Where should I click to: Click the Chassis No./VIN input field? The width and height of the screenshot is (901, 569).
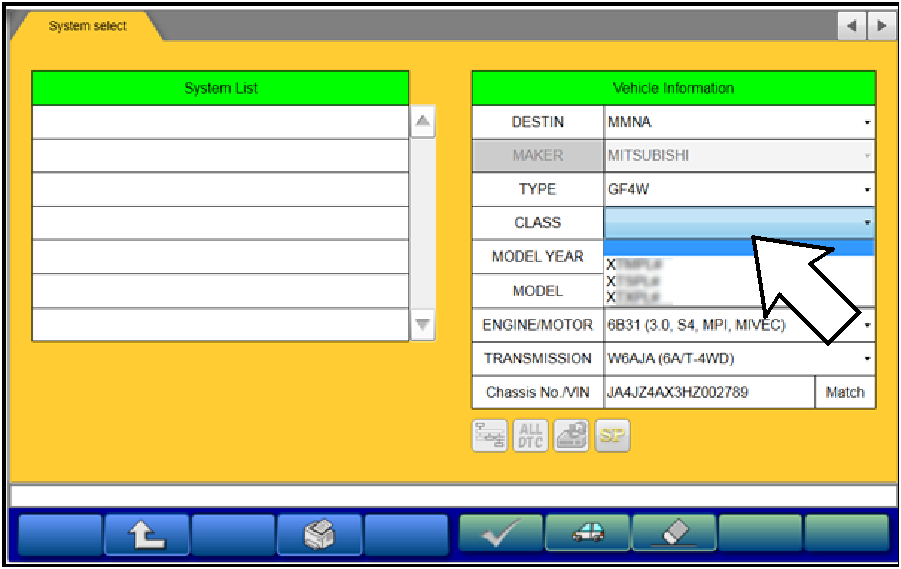(x=708, y=392)
